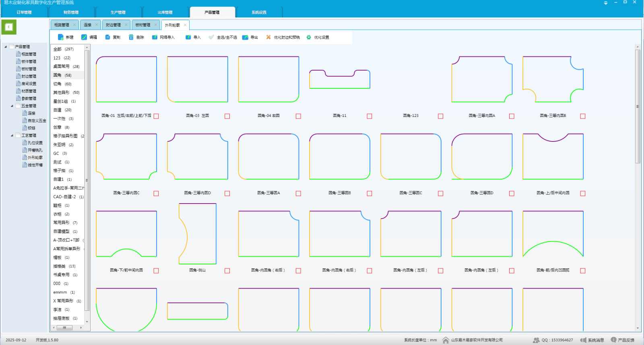Collapse the 五金管理 tree node
Screen dimensions: 644x345
[12, 106]
